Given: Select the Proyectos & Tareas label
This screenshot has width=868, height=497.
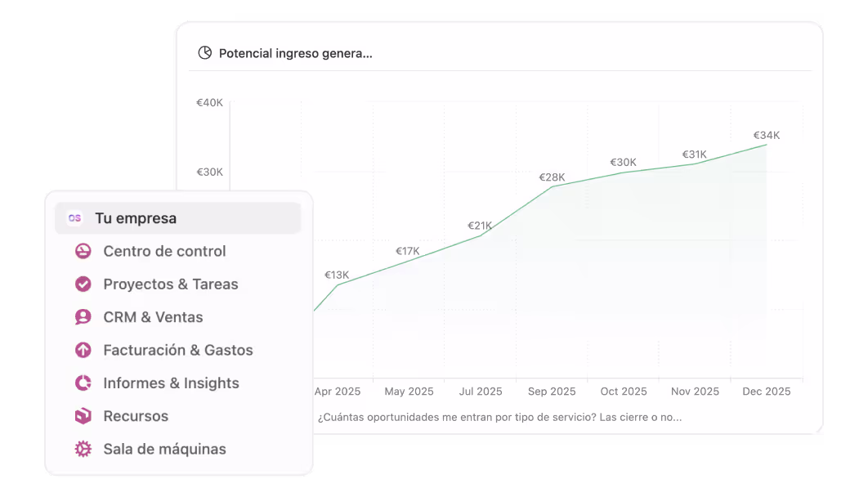Looking at the screenshot, I should pos(171,284).
